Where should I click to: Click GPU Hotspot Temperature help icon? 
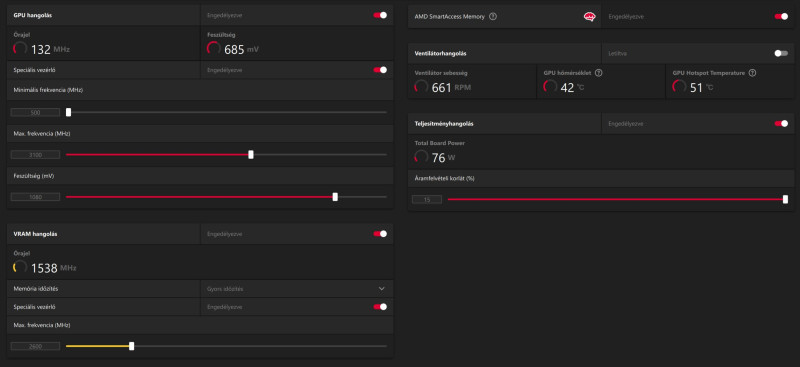click(x=753, y=73)
